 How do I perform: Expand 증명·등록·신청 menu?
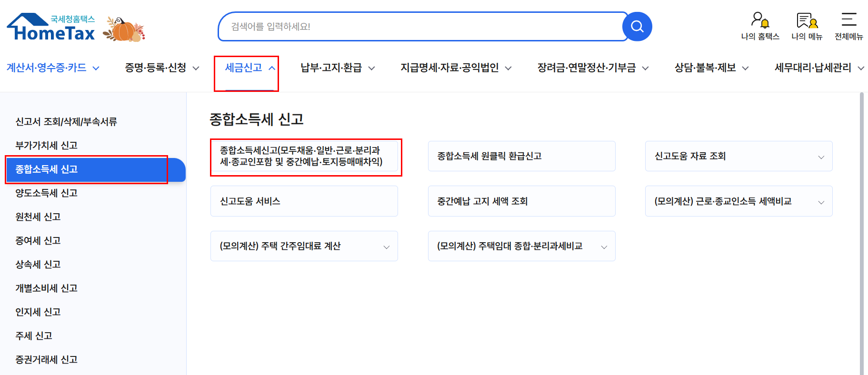pyautogui.click(x=162, y=68)
